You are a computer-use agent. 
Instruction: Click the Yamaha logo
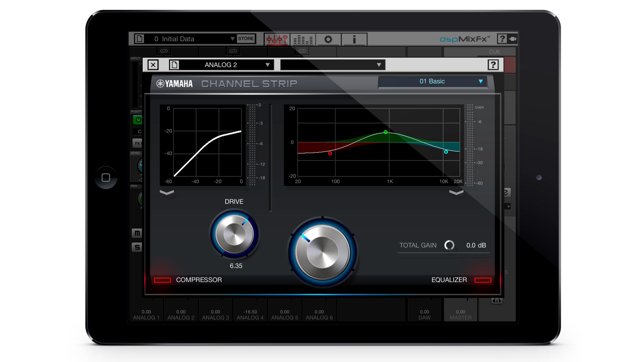coord(175,84)
